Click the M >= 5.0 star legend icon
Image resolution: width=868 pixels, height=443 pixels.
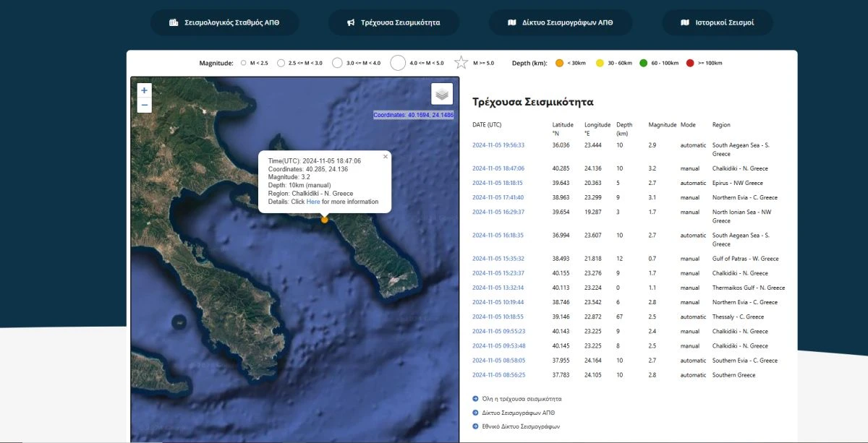pos(461,63)
